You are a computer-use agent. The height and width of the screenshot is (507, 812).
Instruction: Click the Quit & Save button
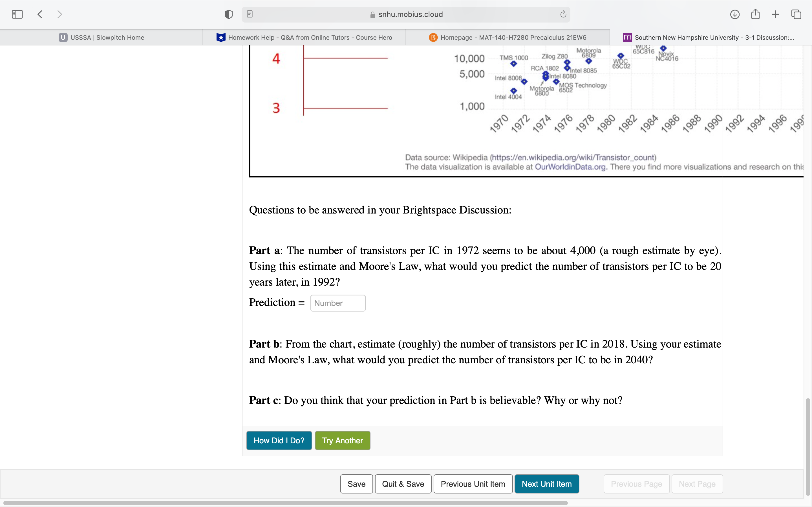403,484
